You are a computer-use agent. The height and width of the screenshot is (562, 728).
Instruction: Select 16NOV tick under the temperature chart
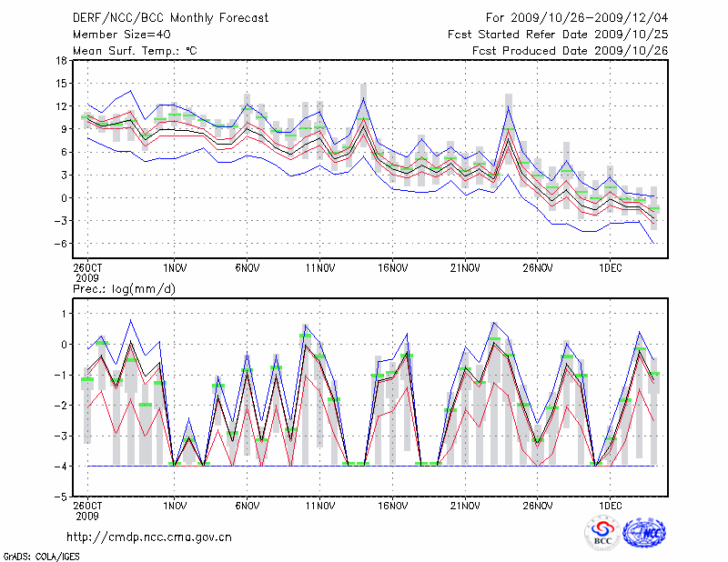[x=392, y=268]
